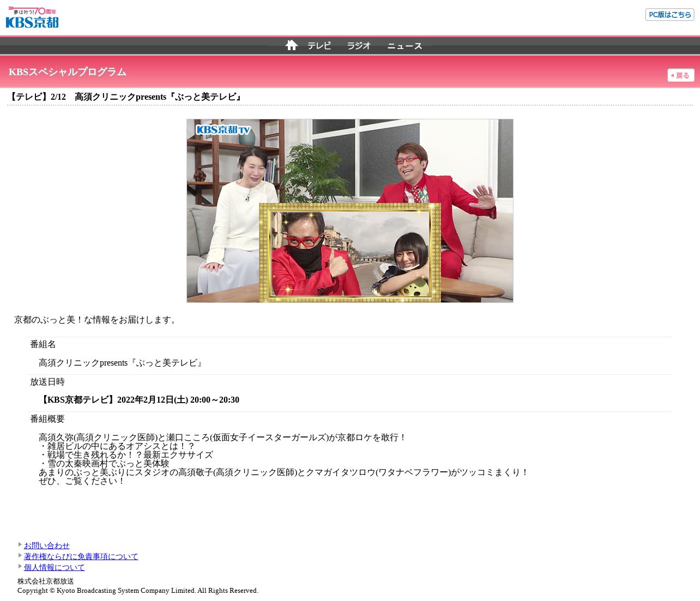The height and width of the screenshot is (601, 700).
Task: Select the 【テレビ】2/12 article title text
Action: point(126,97)
